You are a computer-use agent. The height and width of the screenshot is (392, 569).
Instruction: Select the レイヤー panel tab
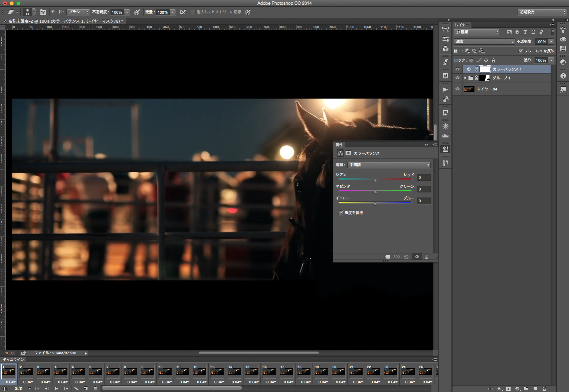pos(462,25)
